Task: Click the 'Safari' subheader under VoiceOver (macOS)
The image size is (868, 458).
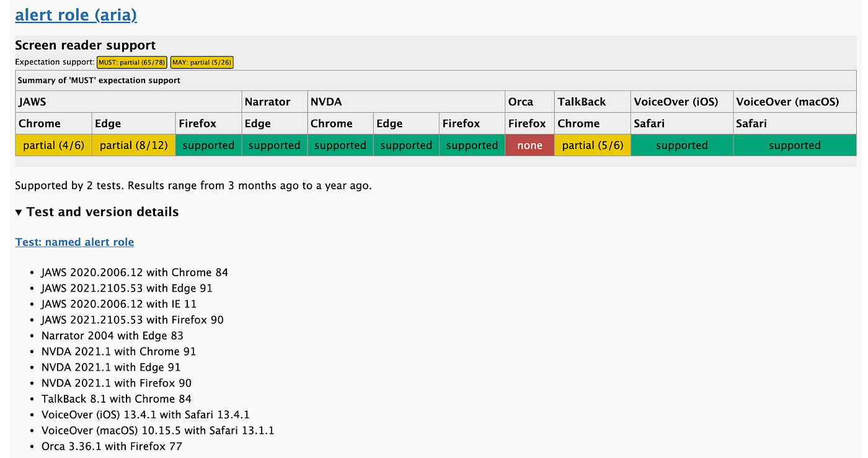Action: tap(794, 123)
